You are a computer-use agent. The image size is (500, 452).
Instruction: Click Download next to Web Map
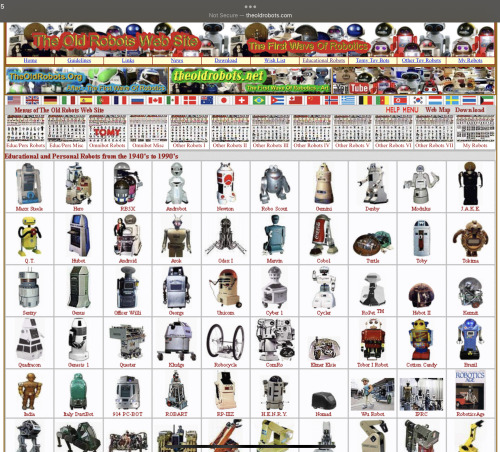pyautogui.click(x=470, y=110)
